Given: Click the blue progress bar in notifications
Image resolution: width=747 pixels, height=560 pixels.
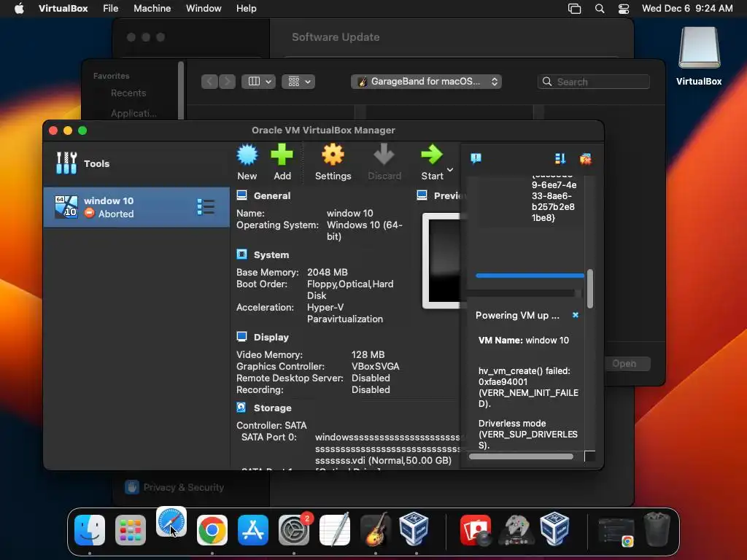Looking at the screenshot, I should click(x=530, y=275).
